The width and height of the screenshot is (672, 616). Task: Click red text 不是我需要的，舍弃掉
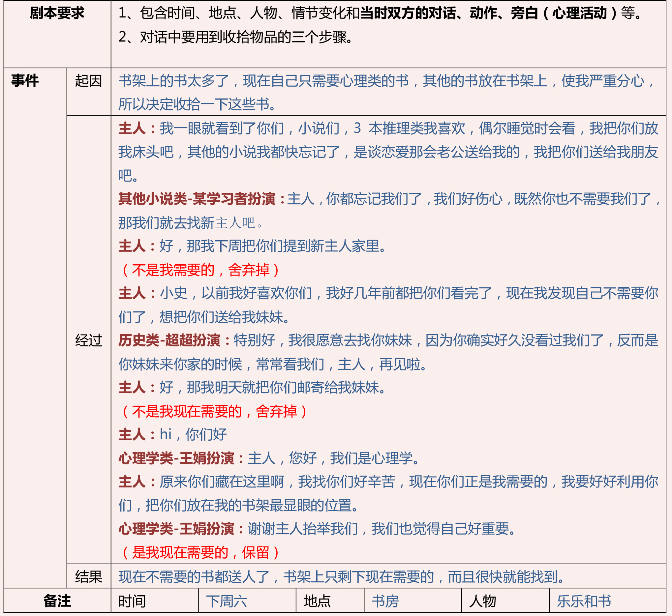click(200, 270)
